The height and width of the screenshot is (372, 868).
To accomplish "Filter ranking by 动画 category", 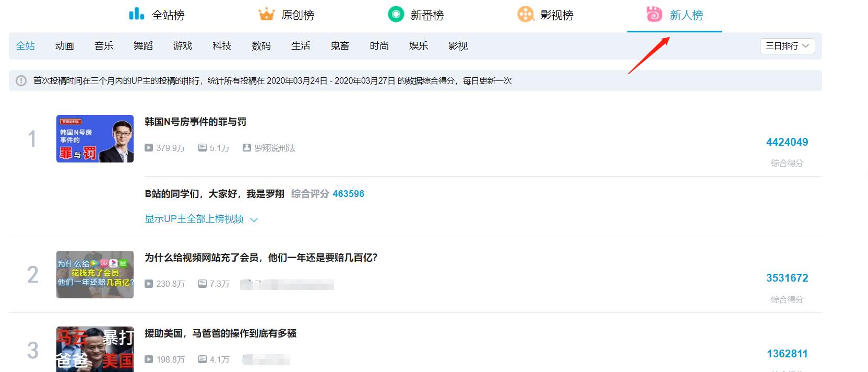I will coord(65,46).
